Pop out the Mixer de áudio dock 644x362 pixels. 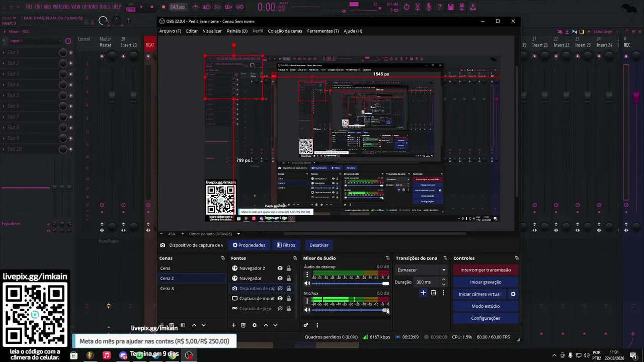[x=387, y=258]
